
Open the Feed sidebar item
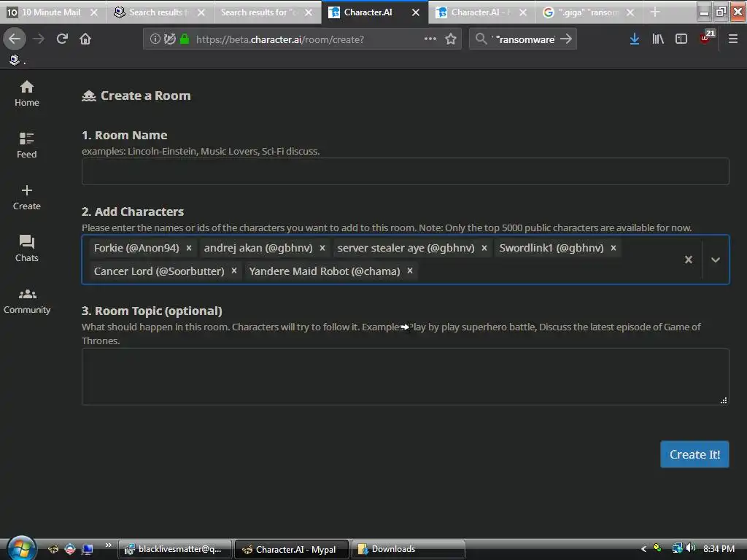(27, 145)
